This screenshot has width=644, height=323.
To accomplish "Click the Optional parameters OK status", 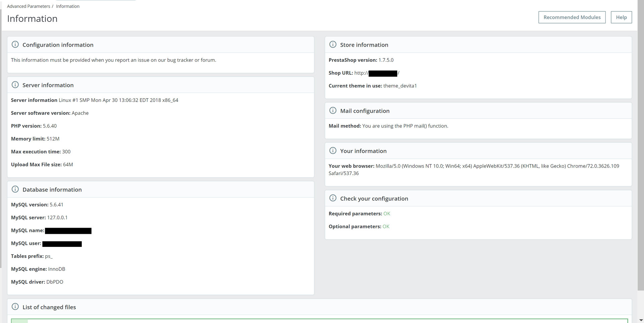I will [386, 226].
